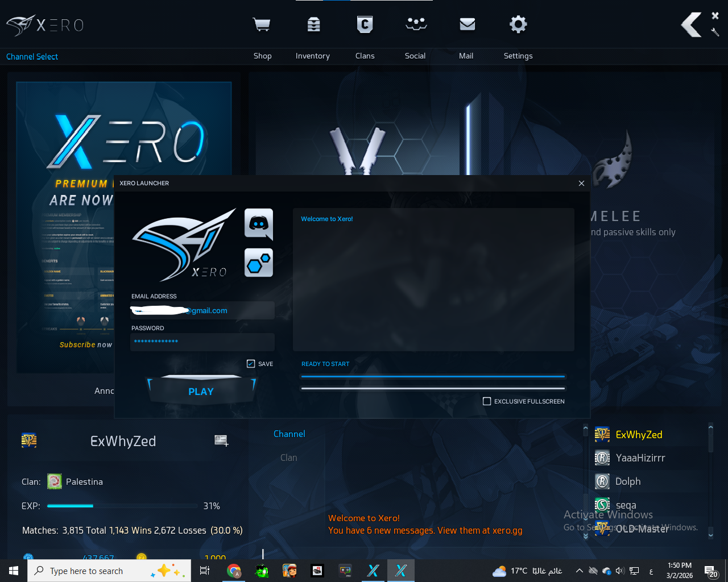The height and width of the screenshot is (582, 728).
Task: Select player YaaaHizirrr in the list
Action: 640,458
